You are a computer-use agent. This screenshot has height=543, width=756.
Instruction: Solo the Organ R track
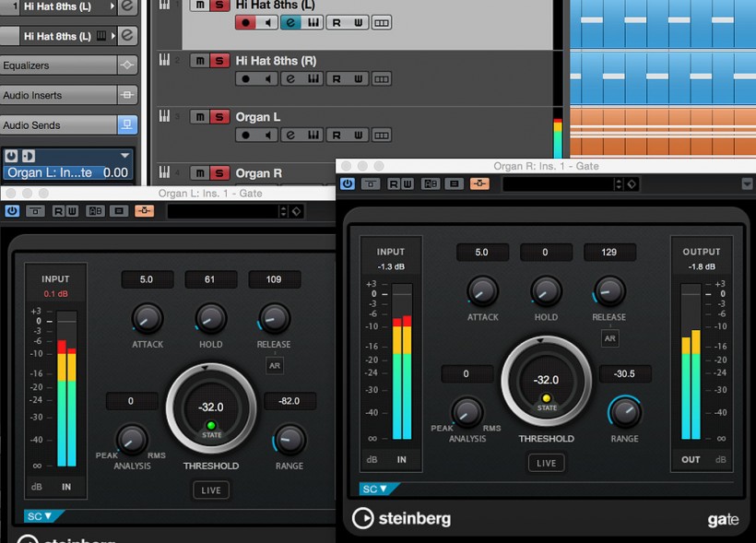pyautogui.click(x=219, y=173)
